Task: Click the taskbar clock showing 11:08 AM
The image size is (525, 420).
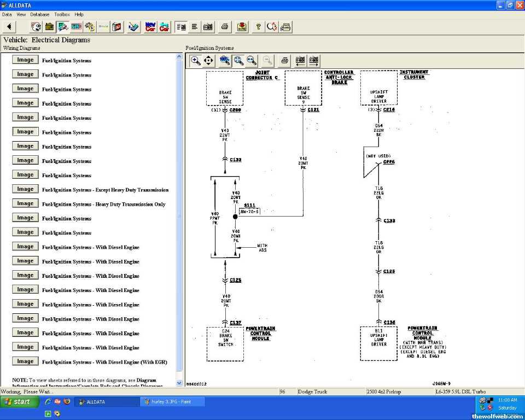Action: (x=507, y=400)
